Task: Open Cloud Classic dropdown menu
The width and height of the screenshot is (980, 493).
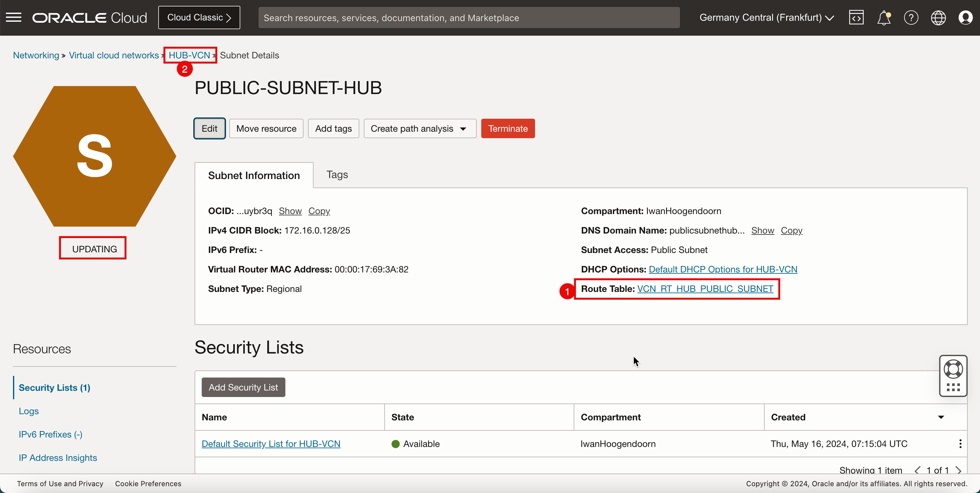Action: (199, 17)
